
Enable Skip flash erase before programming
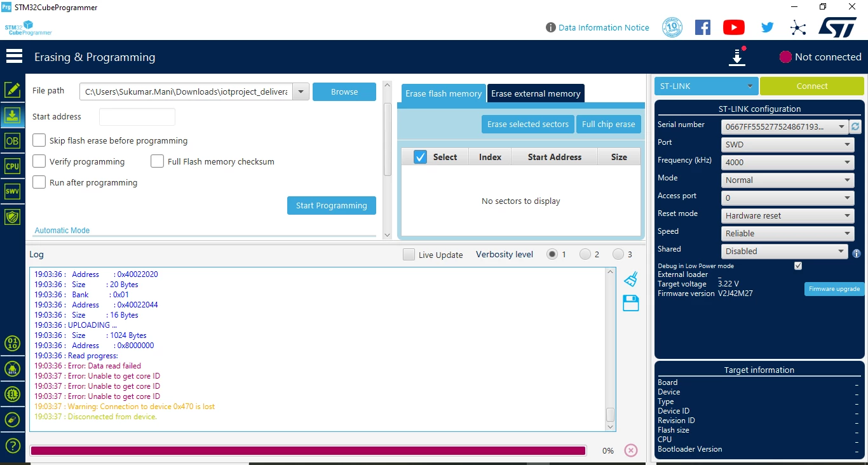[x=39, y=140]
